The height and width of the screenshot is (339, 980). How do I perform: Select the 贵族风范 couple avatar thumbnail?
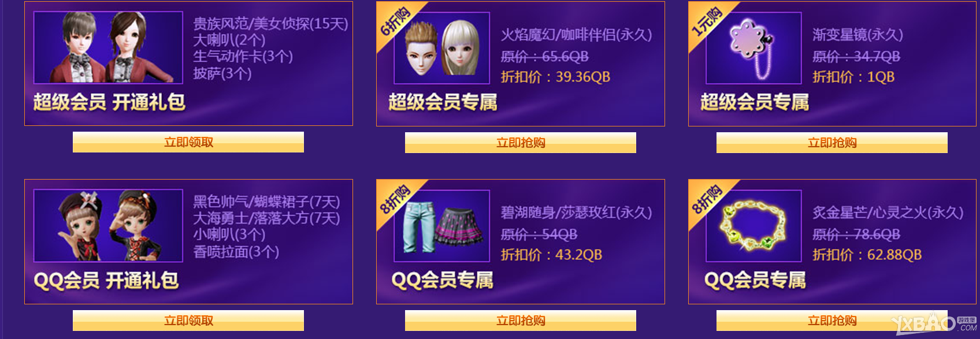[x=108, y=47]
